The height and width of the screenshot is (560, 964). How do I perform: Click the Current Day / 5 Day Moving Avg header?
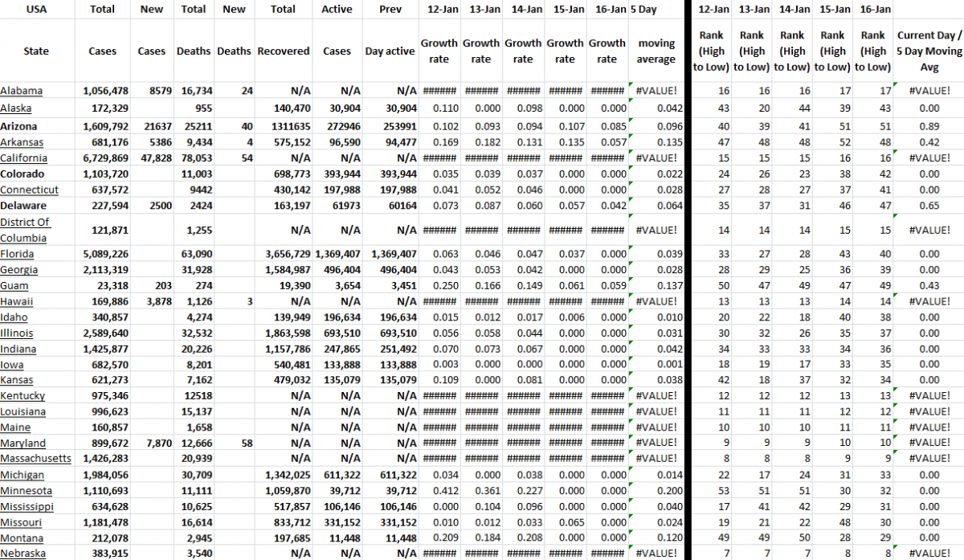click(x=928, y=51)
